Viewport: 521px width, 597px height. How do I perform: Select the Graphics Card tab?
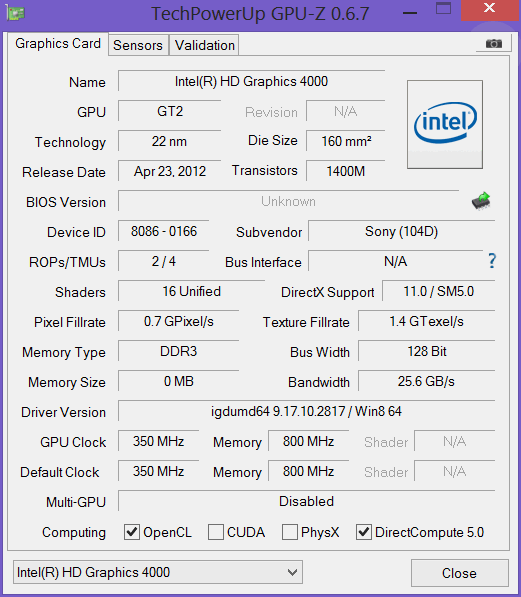58,44
